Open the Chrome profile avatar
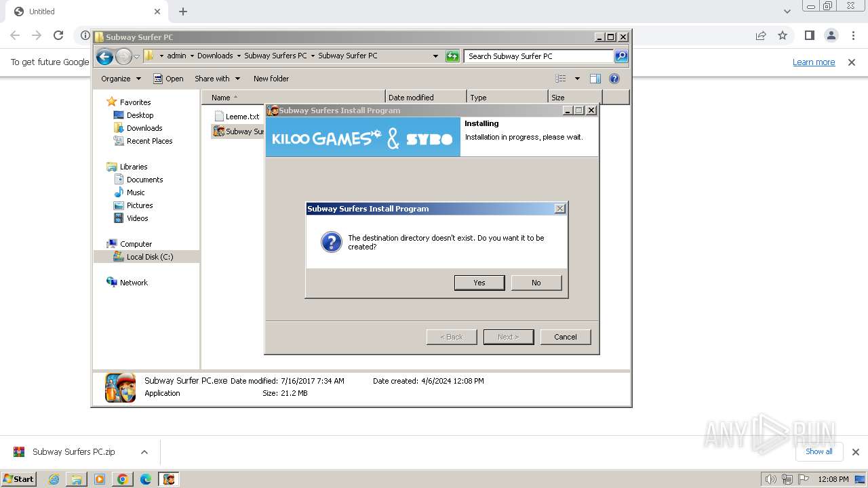This screenshot has width=868, height=488. 831,35
